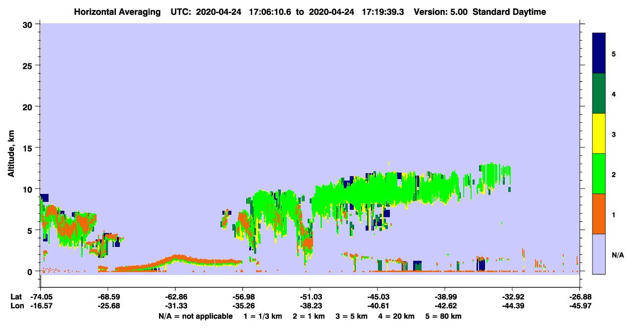Click the latitude value -26.88

(x=580, y=297)
